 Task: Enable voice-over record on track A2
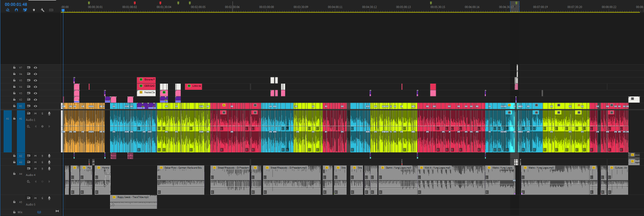pos(49,156)
